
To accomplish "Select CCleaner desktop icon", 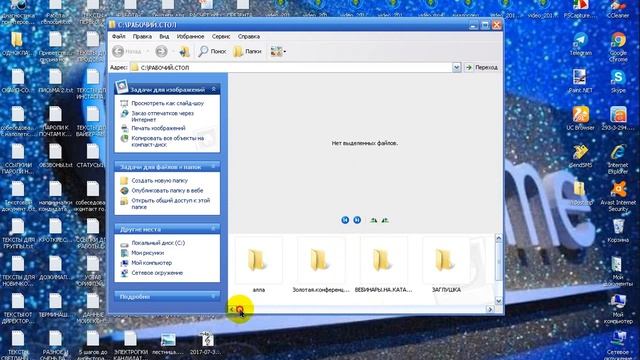I will click(618, 9).
